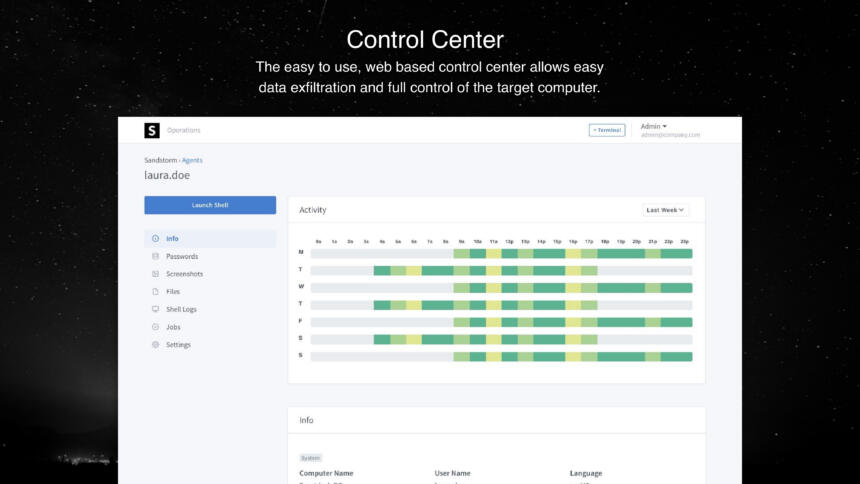This screenshot has height=484, width=860.
Task: Open the Settings gear icon
Action: coord(155,345)
